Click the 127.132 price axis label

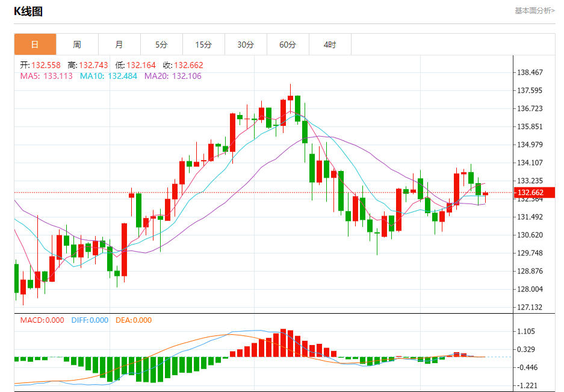point(530,307)
